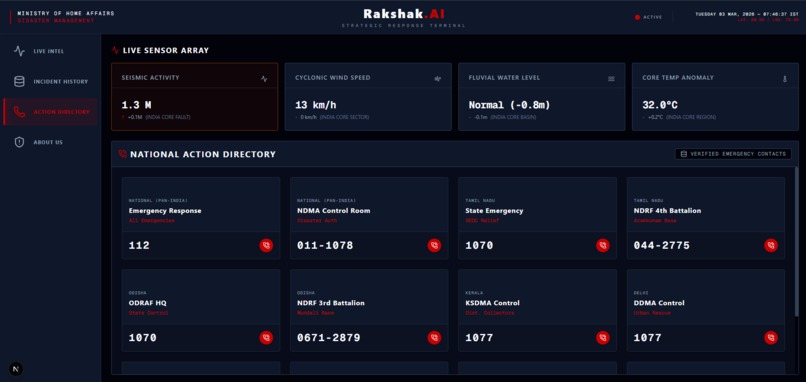806x382 pixels.
Task: Click the Live Sensor Array pulse icon
Action: pos(115,50)
